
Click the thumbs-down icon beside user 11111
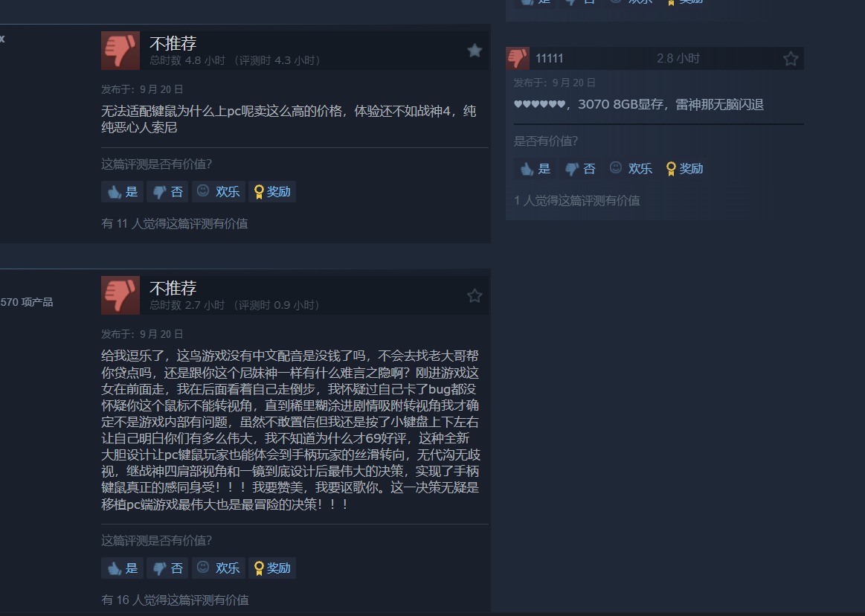(x=518, y=58)
